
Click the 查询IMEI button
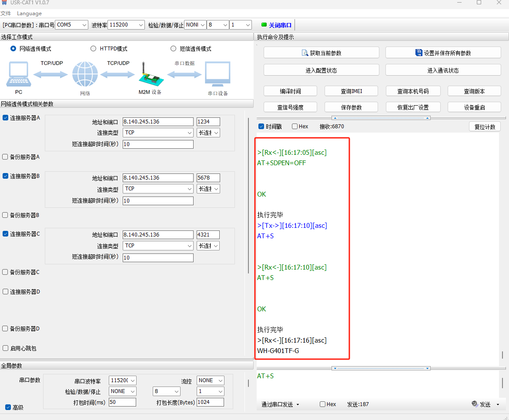(351, 91)
